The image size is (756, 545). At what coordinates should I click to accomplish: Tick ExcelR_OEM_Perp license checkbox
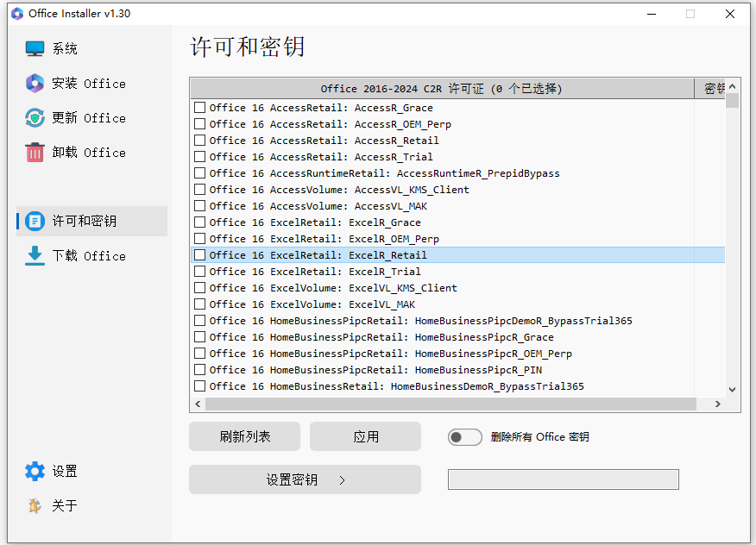point(199,239)
